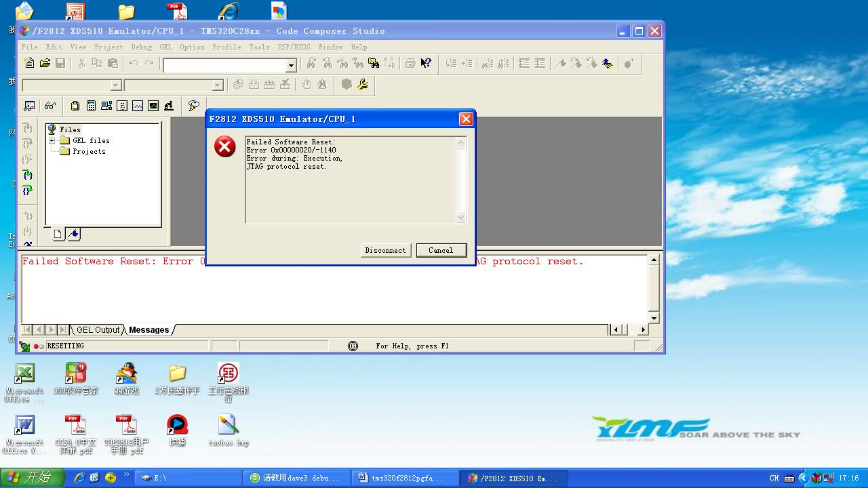Click the Find in Files binoculars icon
The width and height of the screenshot is (868, 488).
374,63
